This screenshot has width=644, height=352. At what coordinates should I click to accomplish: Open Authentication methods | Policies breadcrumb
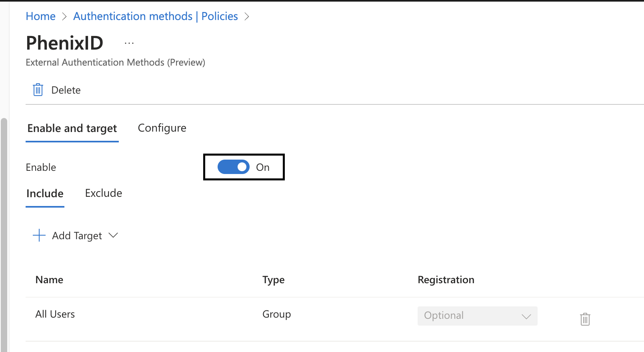(x=156, y=16)
